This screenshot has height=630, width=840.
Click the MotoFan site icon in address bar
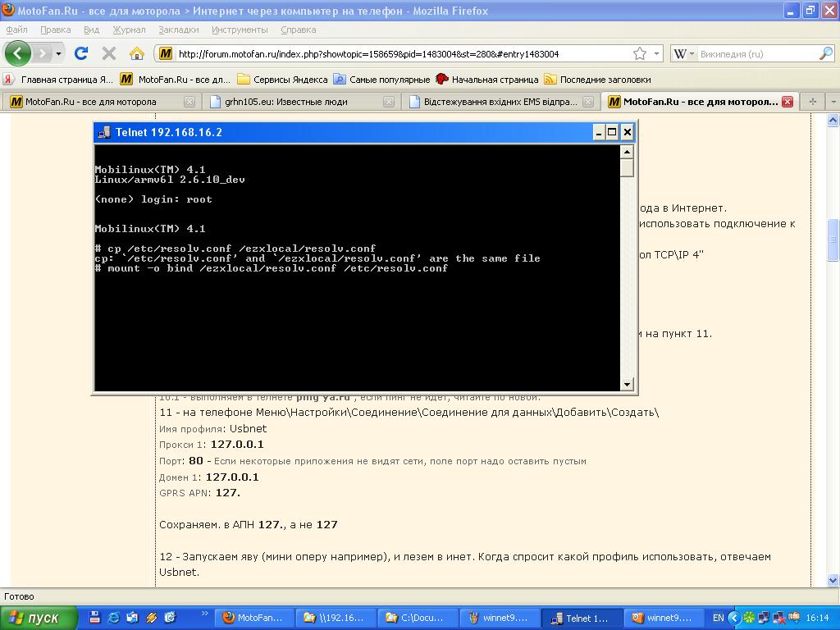coord(166,53)
